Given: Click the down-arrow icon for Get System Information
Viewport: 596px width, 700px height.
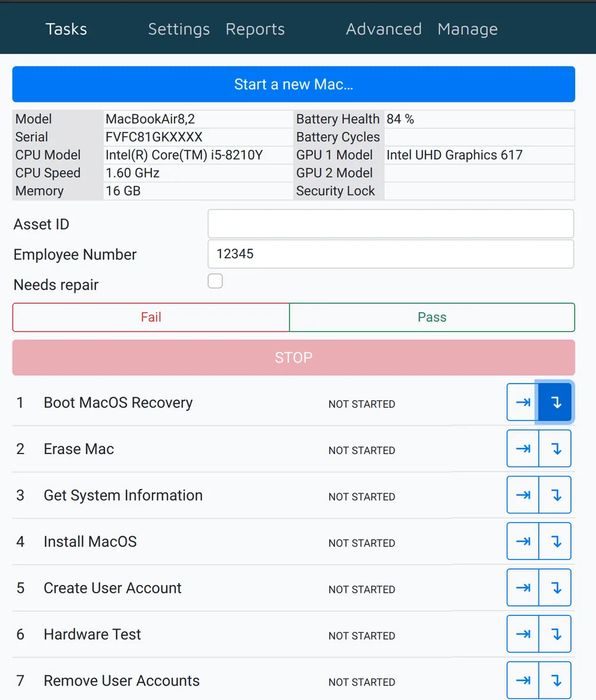Looking at the screenshot, I should point(555,495).
